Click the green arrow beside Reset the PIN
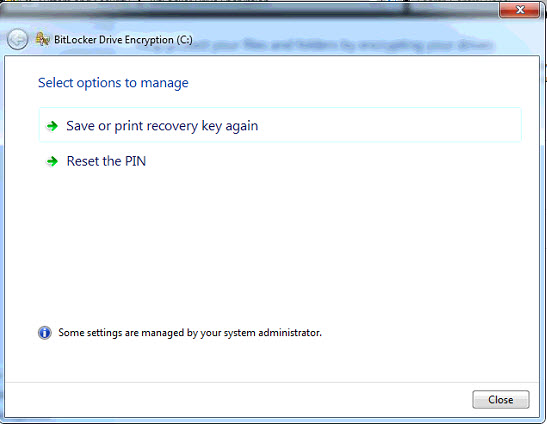The image size is (547, 424). [52, 161]
